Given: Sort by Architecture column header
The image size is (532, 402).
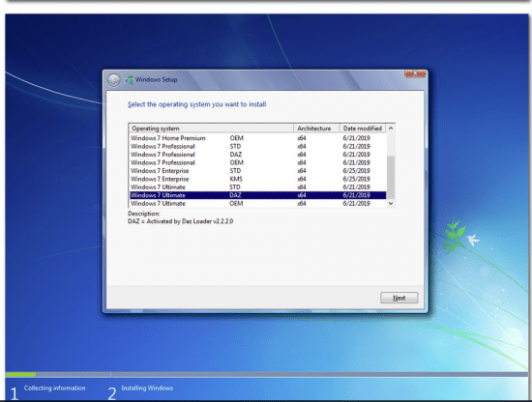Looking at the screenshot, I should (316, 129).
